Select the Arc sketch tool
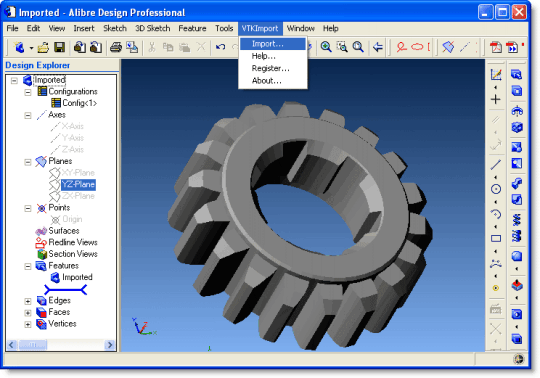540x378 pixels. click(x=496, y=214)
